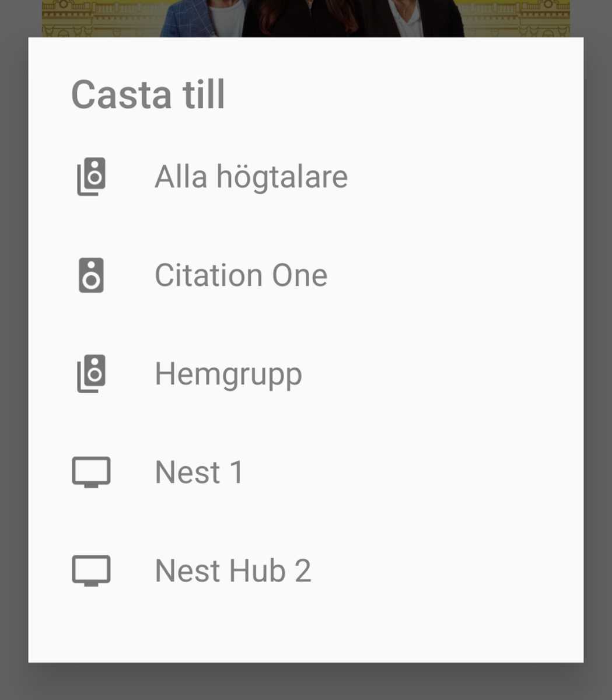Click the speaker group icon beside Alla högtalare
The image size is (612, 700).
point(90,176)
